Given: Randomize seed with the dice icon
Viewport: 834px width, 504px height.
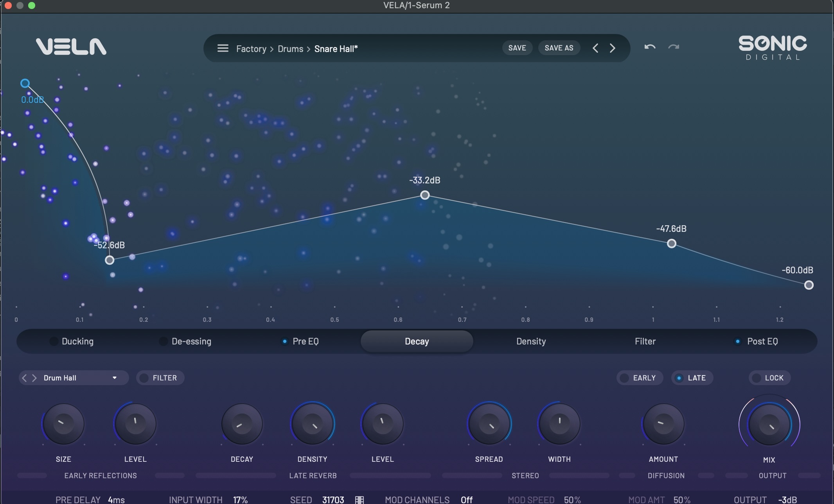Looking at the screenshot, I should click(359, 500).
